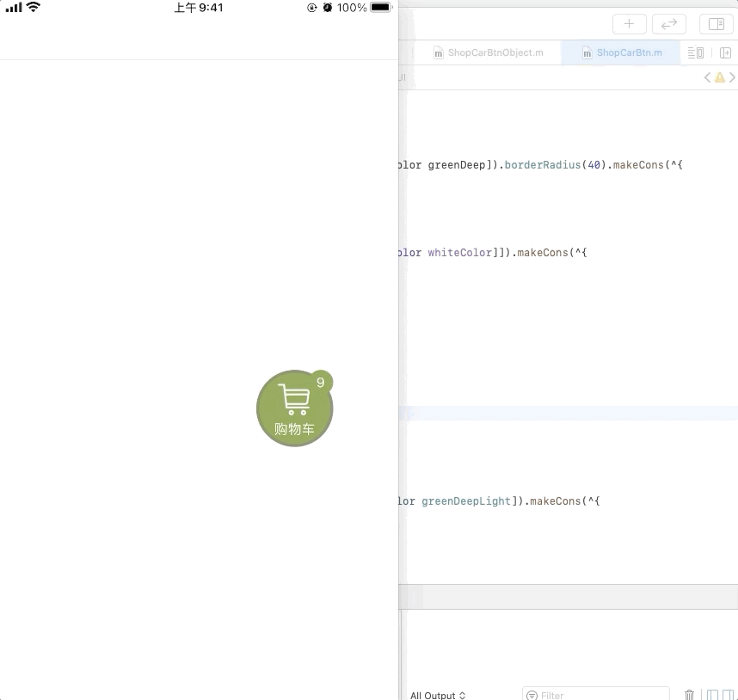The width and height of the screenshot is (738, 700).
Task: Go to previous issue with left chevron
Action: click(707, 77)
